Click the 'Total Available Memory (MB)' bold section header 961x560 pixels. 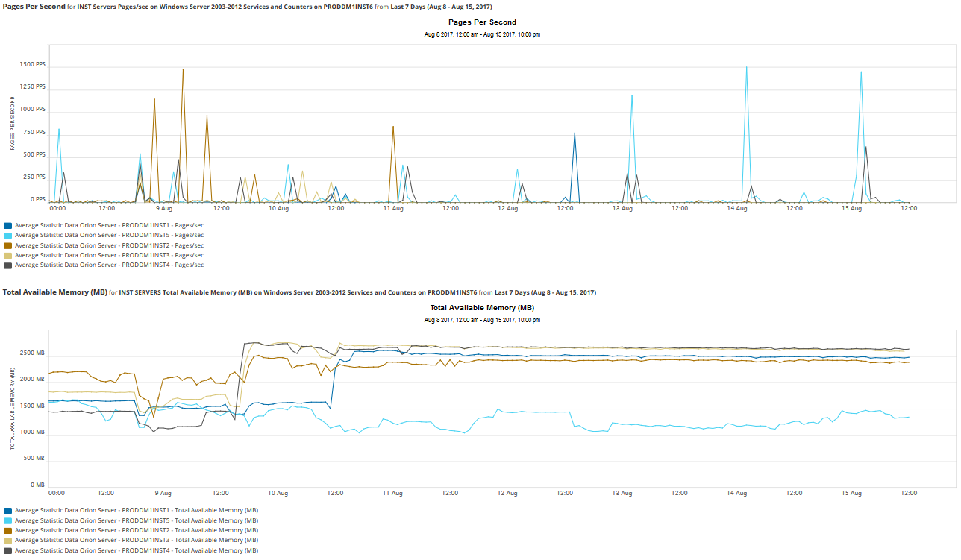[55, 292]
